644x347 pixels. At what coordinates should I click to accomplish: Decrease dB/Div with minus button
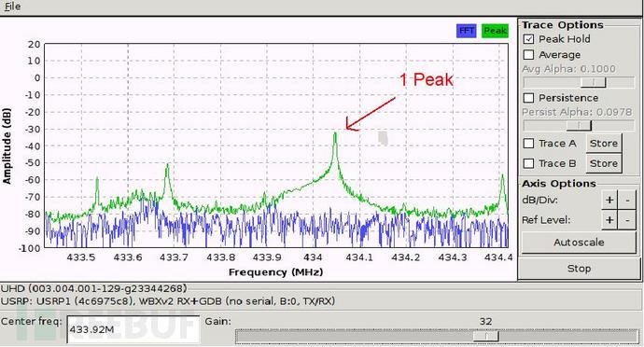[x=627, y=200]
